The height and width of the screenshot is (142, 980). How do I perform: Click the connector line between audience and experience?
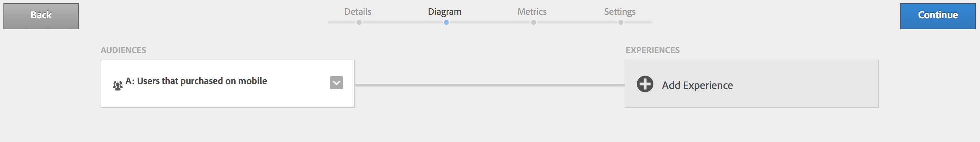pyautogui.click(x=489, y=85)
